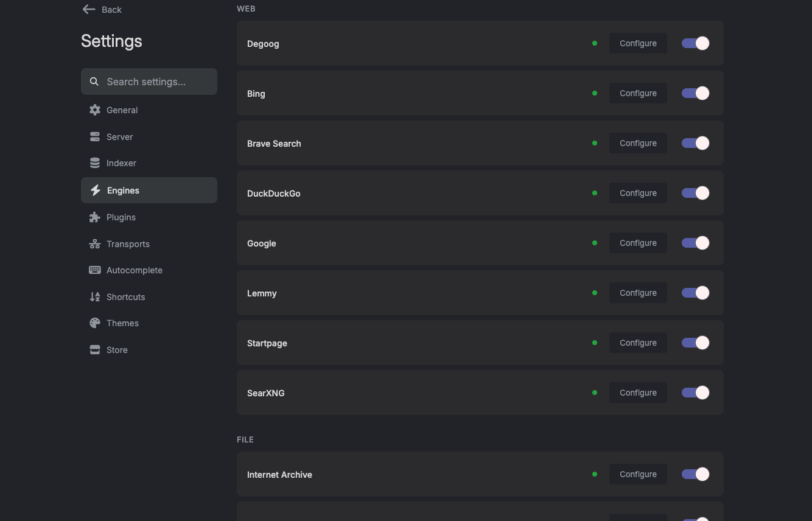Click the Shortcuts sort icon

(95, 297)
